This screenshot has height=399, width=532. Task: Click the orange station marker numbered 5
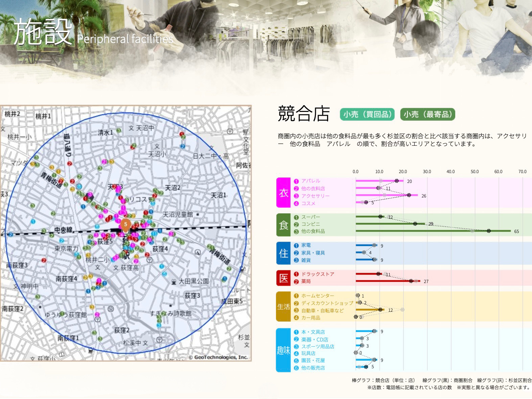pyautogui.click(x=125, y=225)
